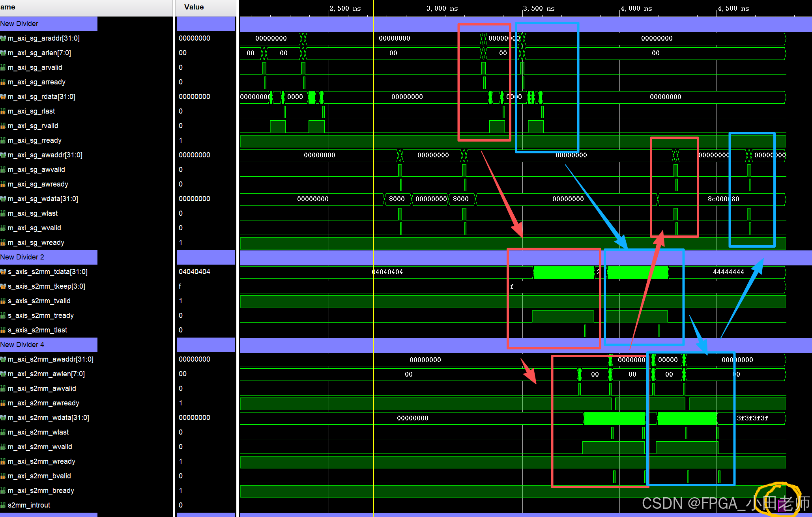Select the s_axis_s2mm_tkeep[3:0] signal name
Image resolution: width=812 pixels, height=517 pixels.
click(47, 286)
